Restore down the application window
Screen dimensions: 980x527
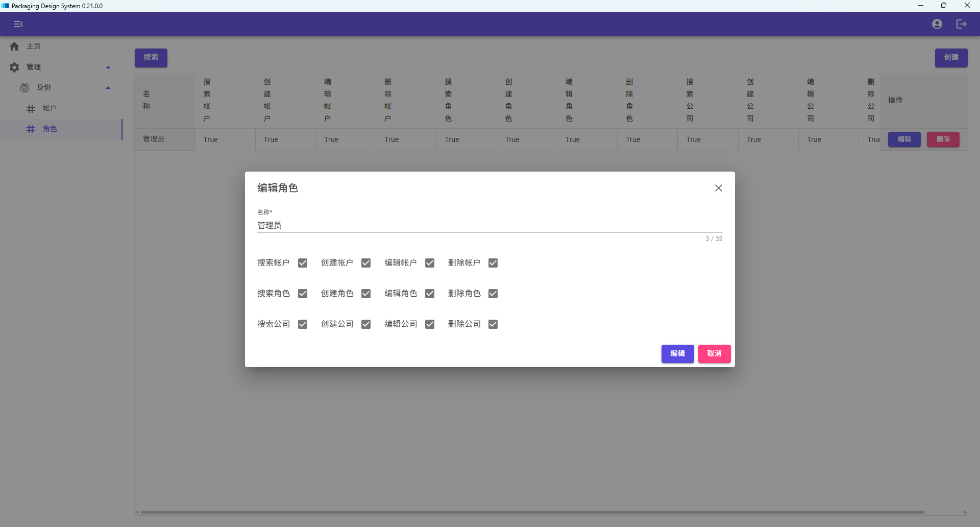coord(944,6)
